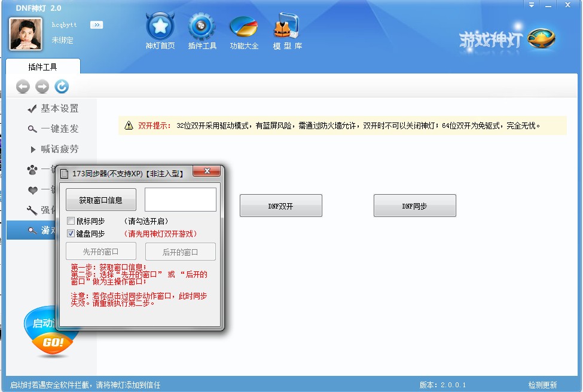Click the 游戏神灯 lamp logo
583x392 pixels.
(507, 39)
